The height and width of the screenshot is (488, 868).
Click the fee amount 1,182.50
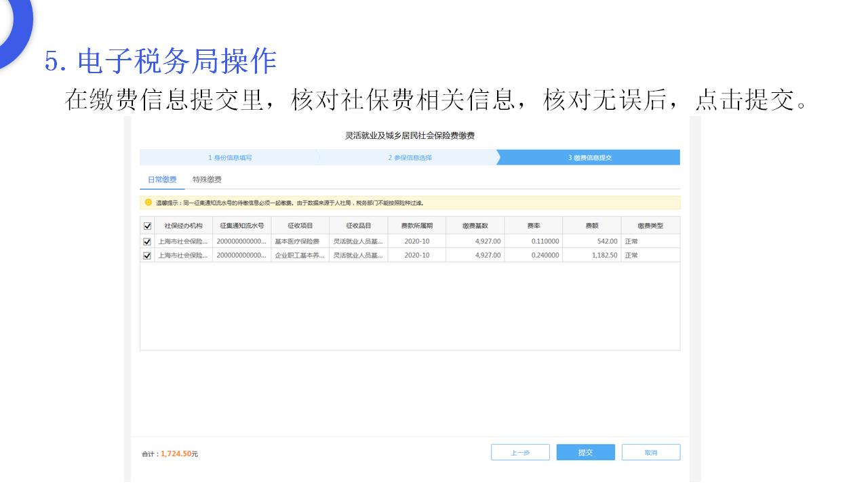[605, 256]
